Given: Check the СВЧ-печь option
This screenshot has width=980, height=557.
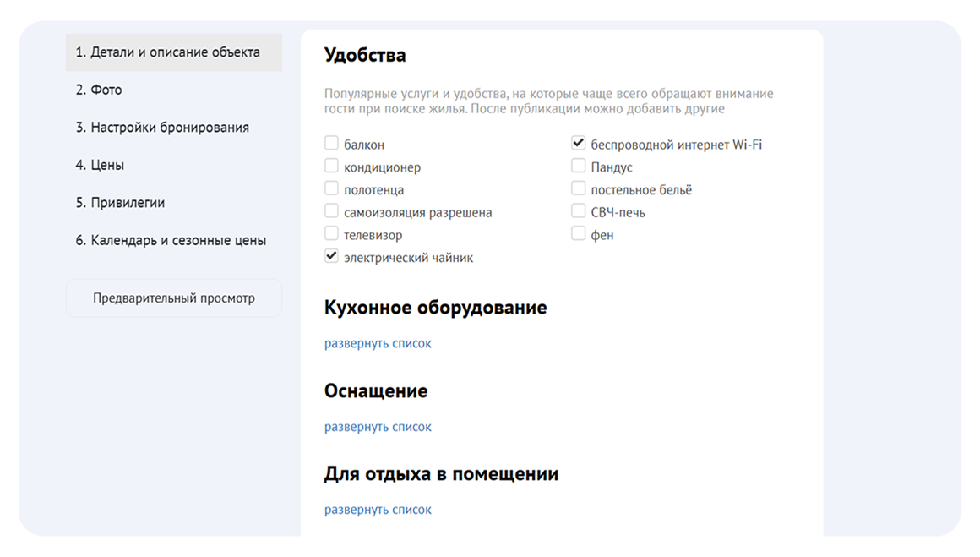Looking at the screenshot, I should (578, 211).
